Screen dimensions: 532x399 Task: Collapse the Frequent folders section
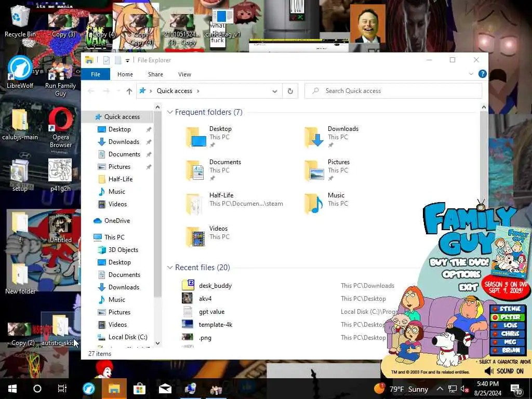point(170,112)
